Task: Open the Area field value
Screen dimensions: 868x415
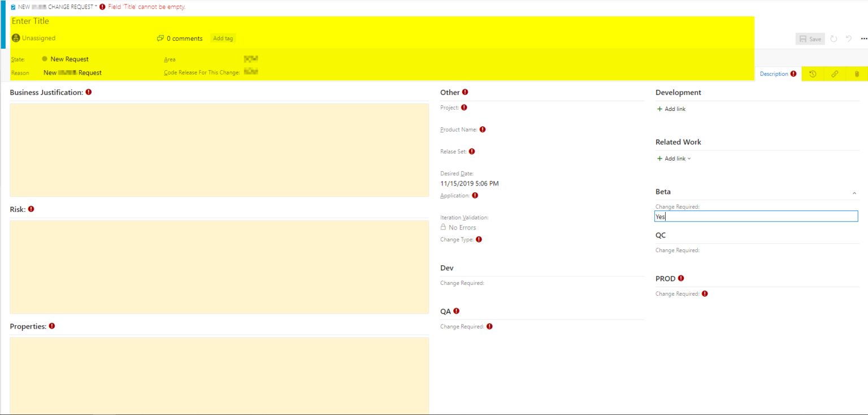Action: [x=251, y=59]
